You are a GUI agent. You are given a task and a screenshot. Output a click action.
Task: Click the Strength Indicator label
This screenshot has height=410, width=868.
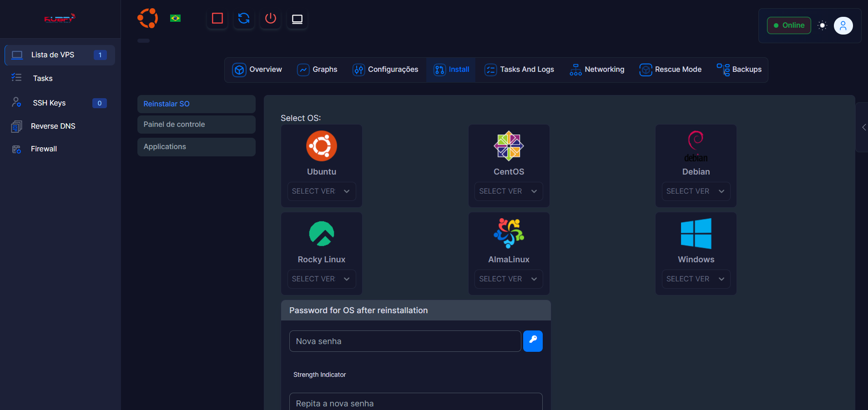point(319,375)
